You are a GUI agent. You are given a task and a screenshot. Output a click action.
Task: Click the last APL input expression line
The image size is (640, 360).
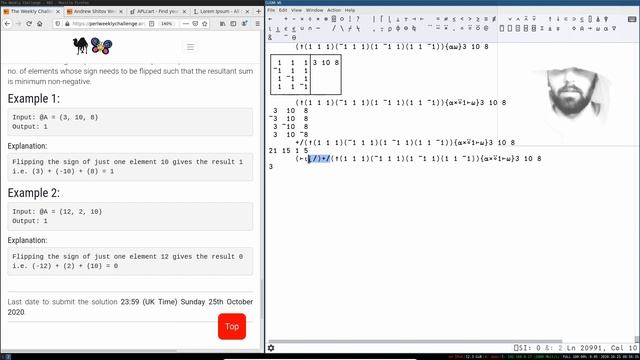tap(418, 158)
